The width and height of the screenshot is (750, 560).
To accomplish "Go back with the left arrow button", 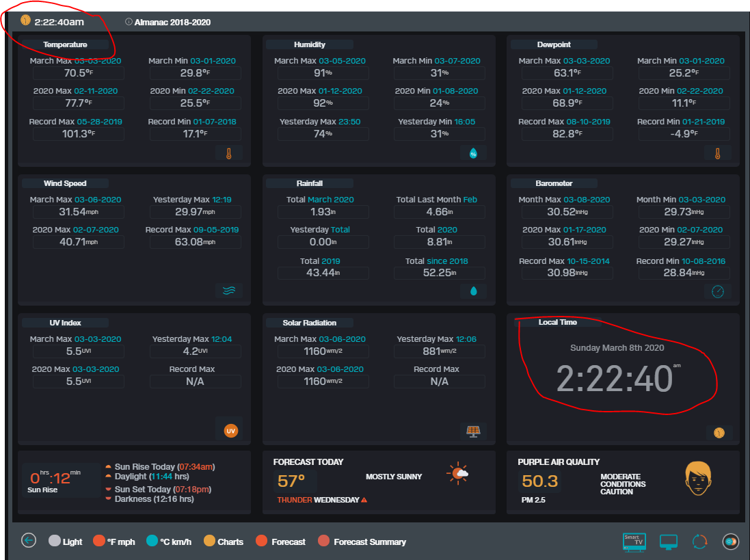I will click(x=29, y=540).
